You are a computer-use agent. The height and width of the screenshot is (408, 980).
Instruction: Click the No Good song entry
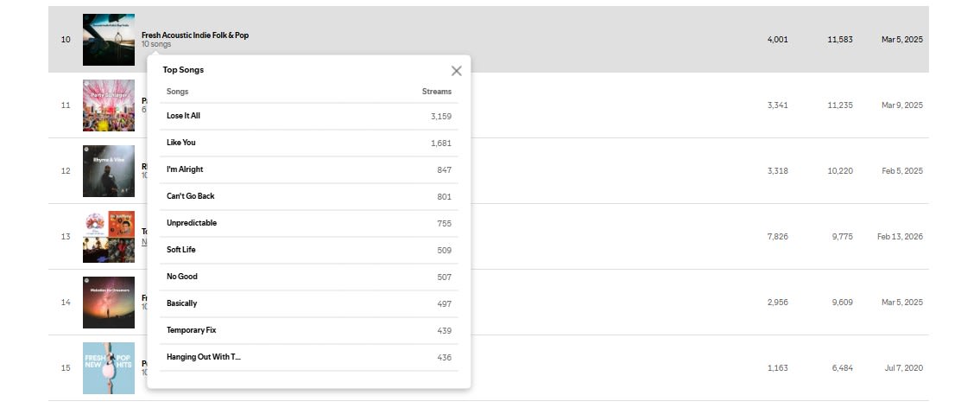coord(182,277)
